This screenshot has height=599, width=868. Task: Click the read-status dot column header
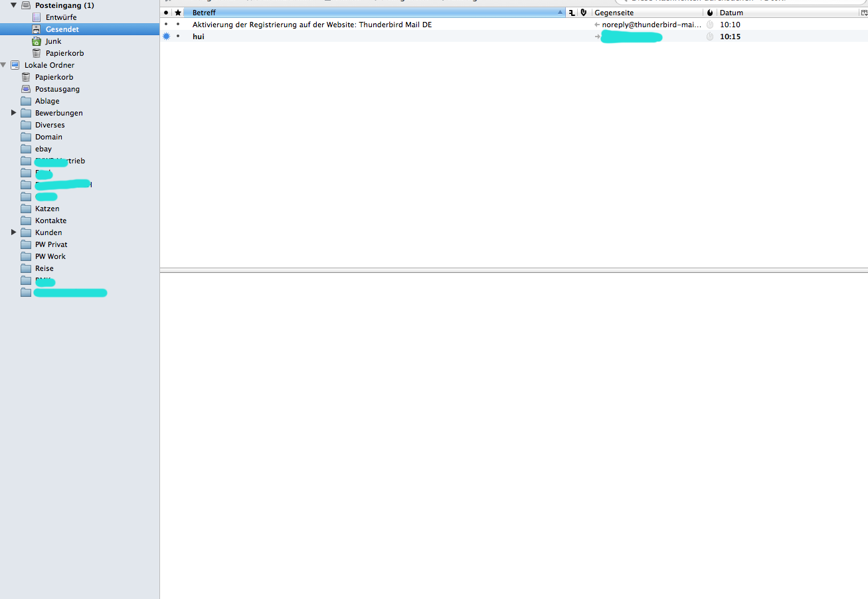click(x=166, y=13)
